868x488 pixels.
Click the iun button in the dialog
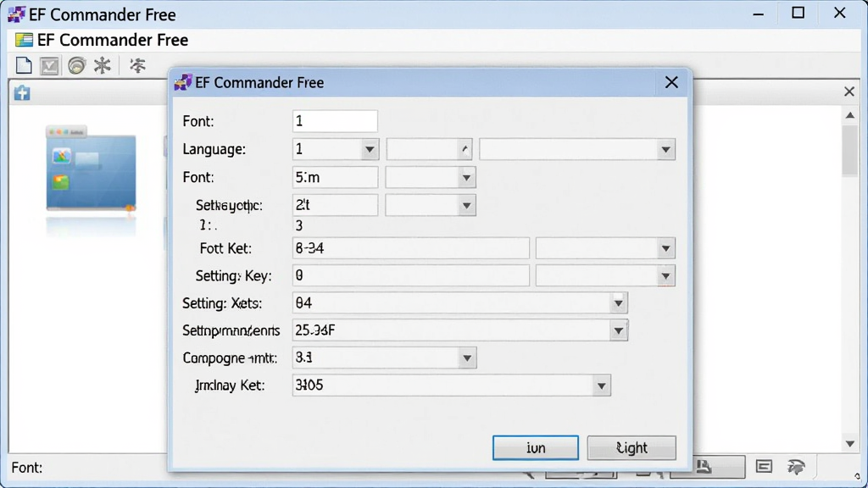coord(536,447)
